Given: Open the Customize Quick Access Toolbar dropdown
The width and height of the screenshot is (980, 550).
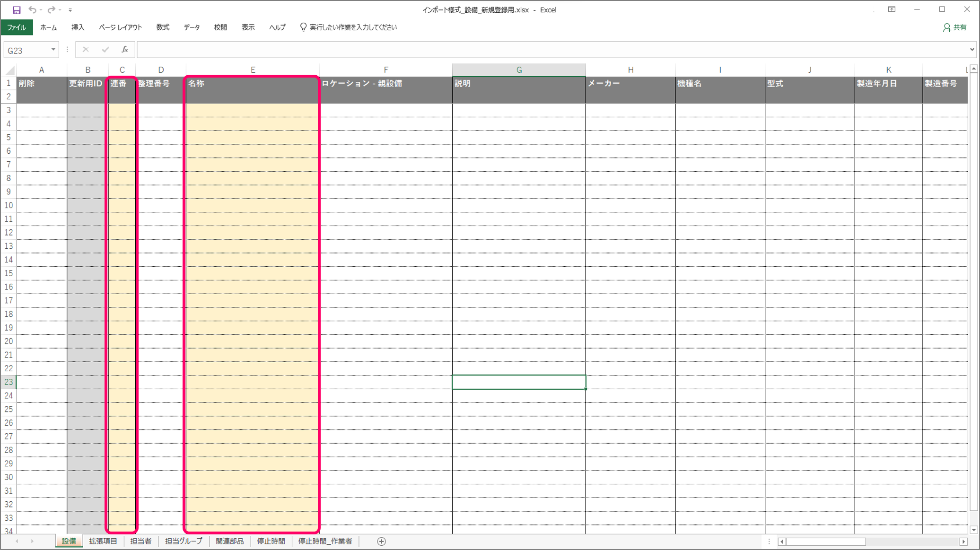Looking at the screenshot, I should point(70,10).
